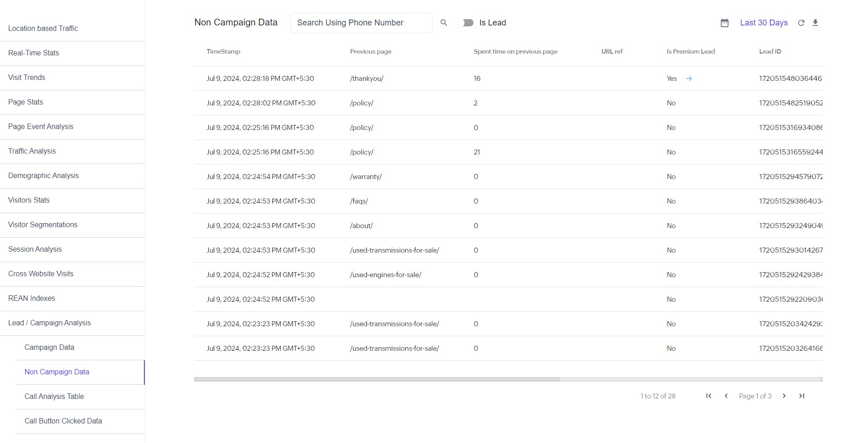Download the table data
Viewport: 868px width, 443px height.
pos(815,23)
